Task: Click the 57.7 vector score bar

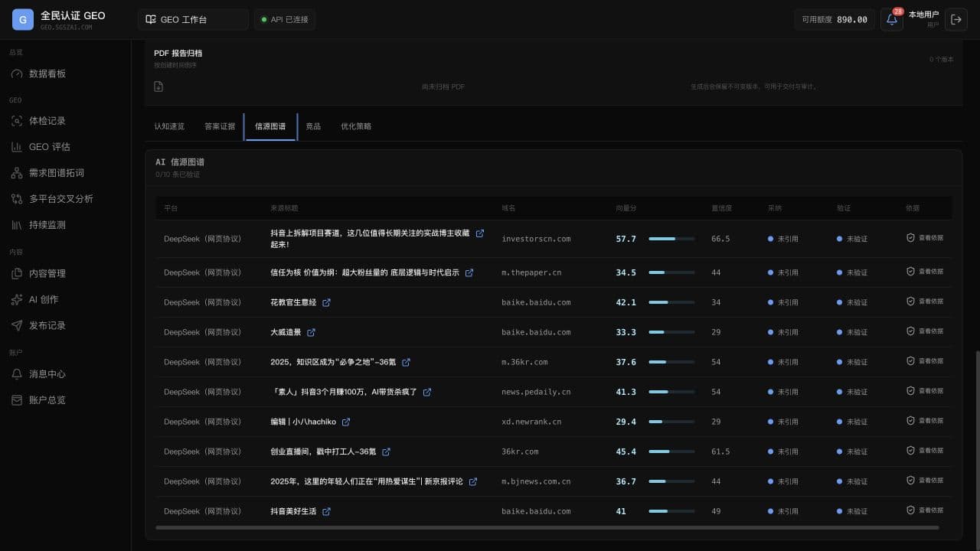Action: tap(671, 239)
